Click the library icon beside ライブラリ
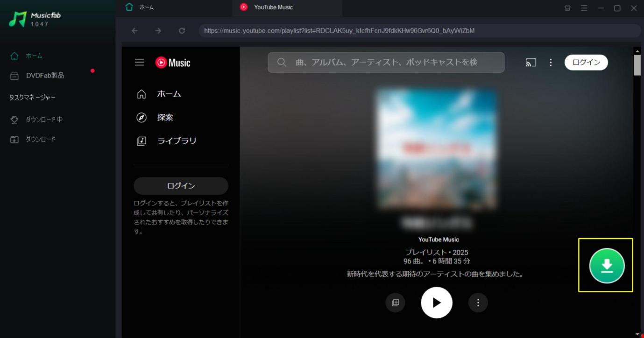Image resolution: width=644 pixels, height=338 pixels. pos(142,141)
